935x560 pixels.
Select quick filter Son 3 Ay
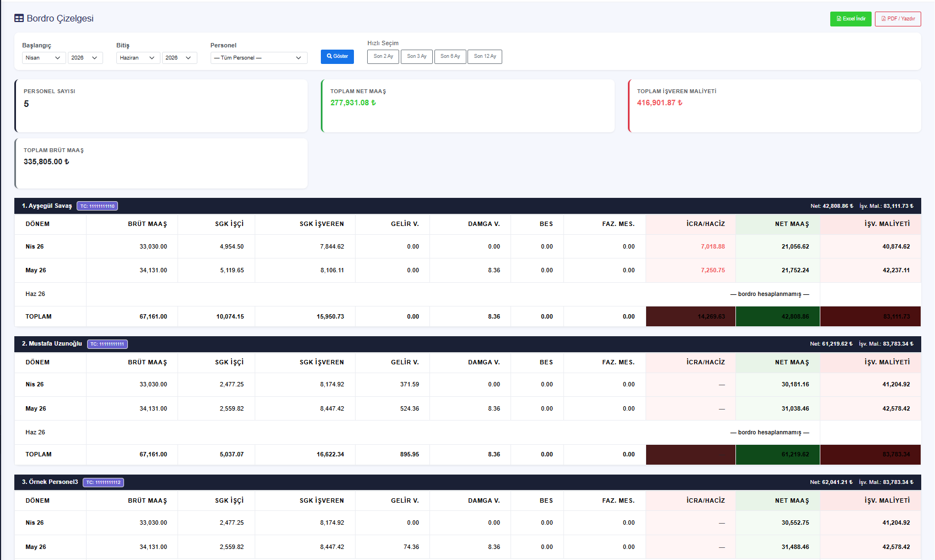coord(417,57)
